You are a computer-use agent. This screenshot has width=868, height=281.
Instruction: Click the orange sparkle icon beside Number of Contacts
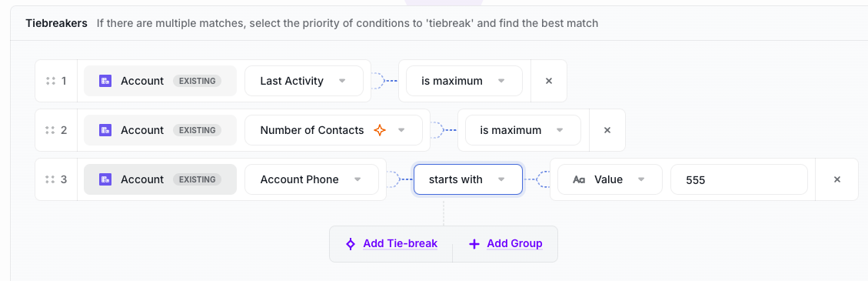(x=380, y=130)
